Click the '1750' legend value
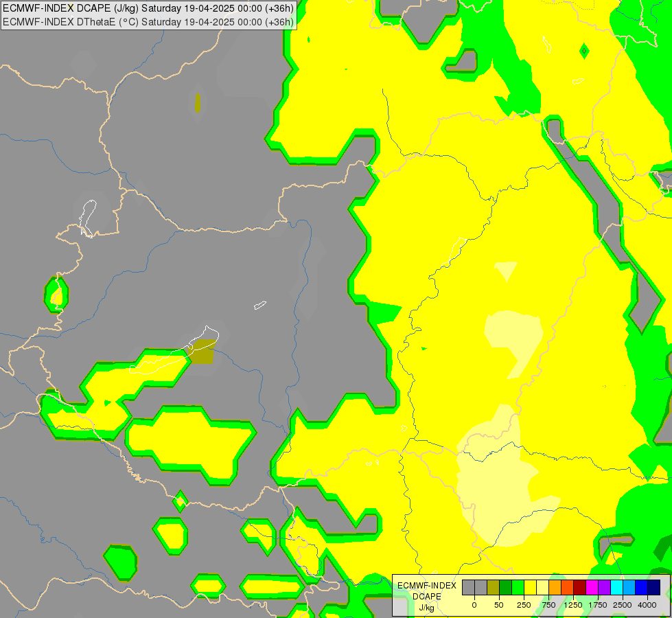Viewport: 672px width, 618px height. tap(598, 605)
